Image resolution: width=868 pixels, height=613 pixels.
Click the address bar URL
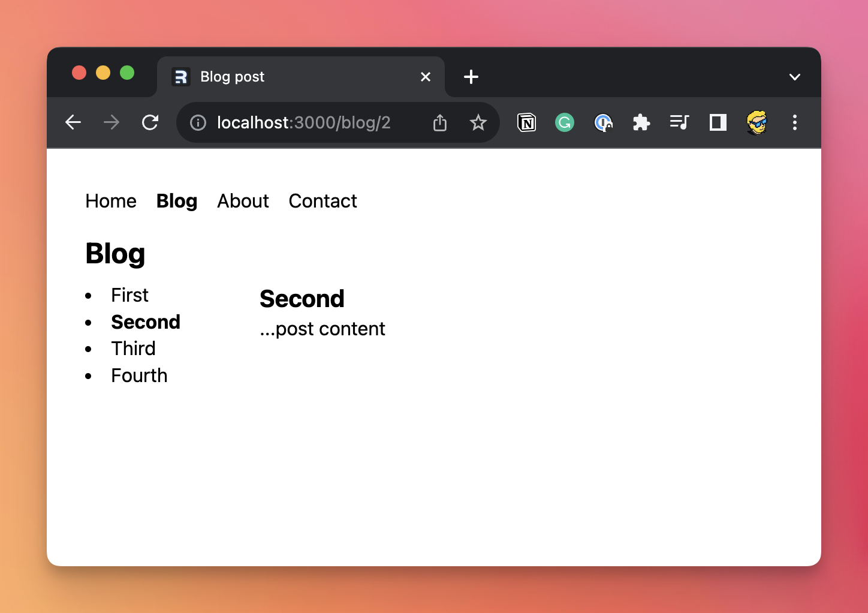point(303,123)
